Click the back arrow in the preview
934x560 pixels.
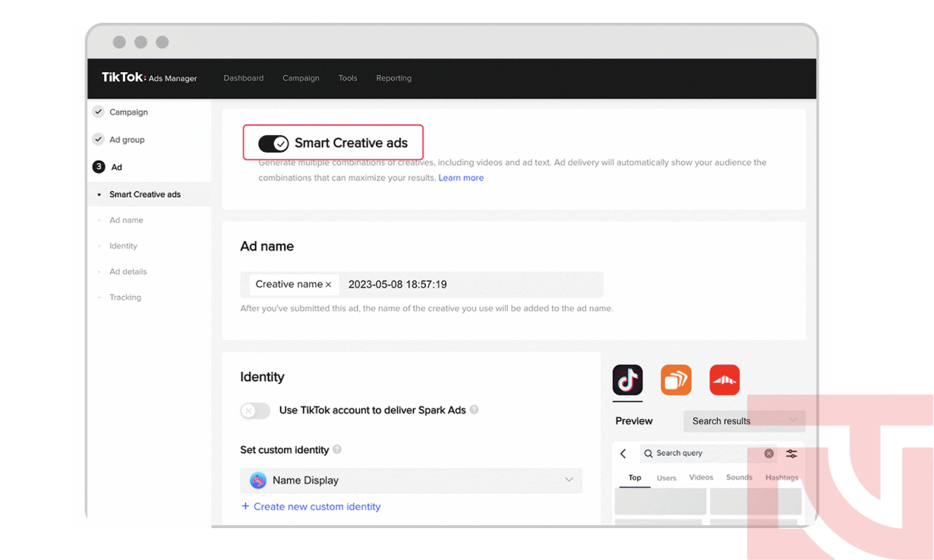[x=623, y=454]
